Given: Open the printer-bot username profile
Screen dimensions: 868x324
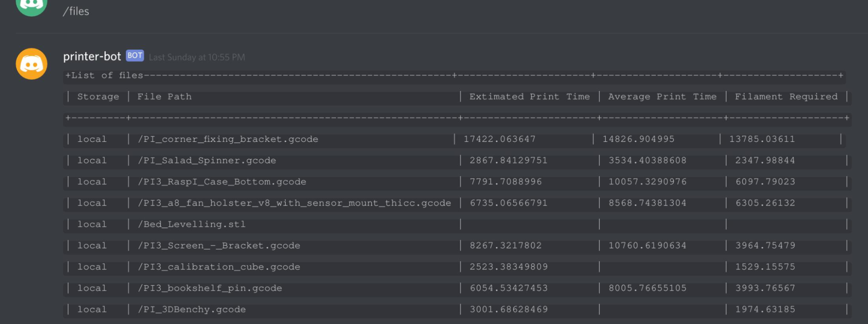Looking at the screenshot, I should tap(92, 56).
